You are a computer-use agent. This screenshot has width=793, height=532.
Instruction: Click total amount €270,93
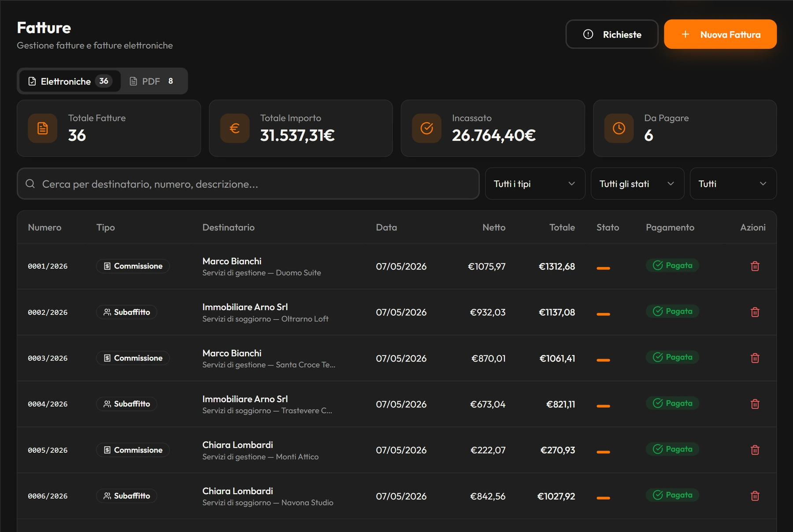[x=558, y=450]
